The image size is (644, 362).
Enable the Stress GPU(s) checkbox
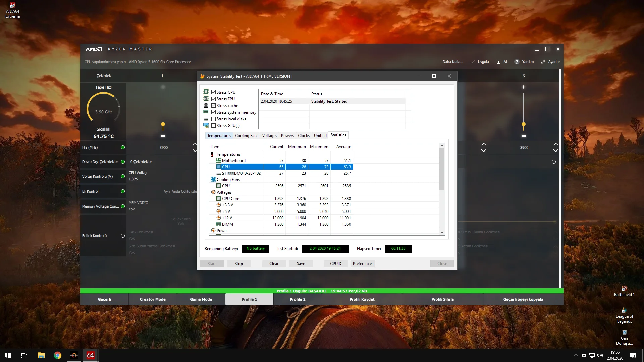click(213, 126)
